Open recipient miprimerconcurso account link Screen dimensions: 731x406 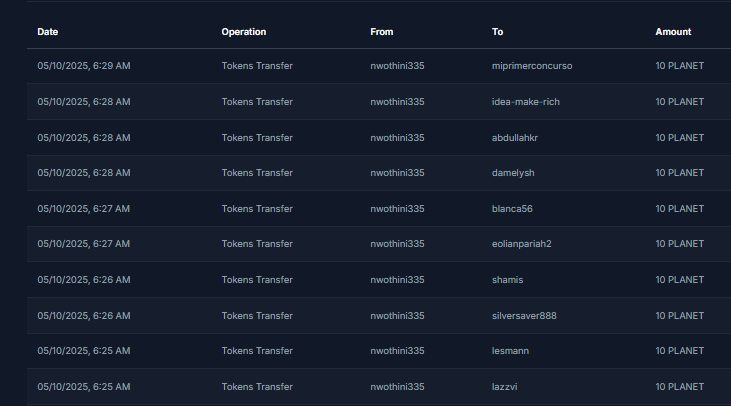coord(531,66)
